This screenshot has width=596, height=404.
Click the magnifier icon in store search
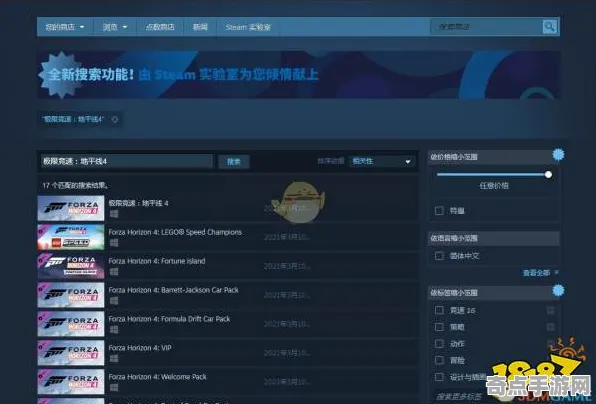tap(550, 27)
